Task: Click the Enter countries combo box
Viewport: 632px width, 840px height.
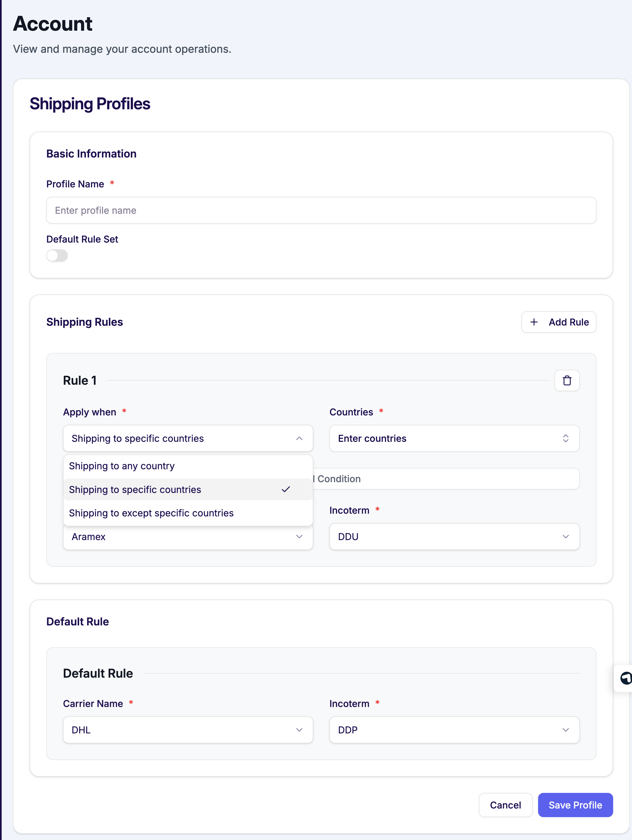Action: pos(437,438)
